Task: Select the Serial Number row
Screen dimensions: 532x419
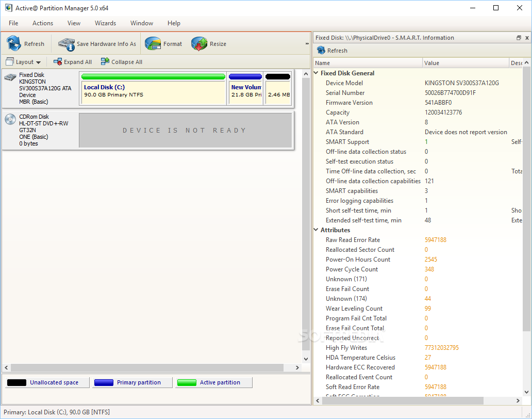Action: coord(418,93)
